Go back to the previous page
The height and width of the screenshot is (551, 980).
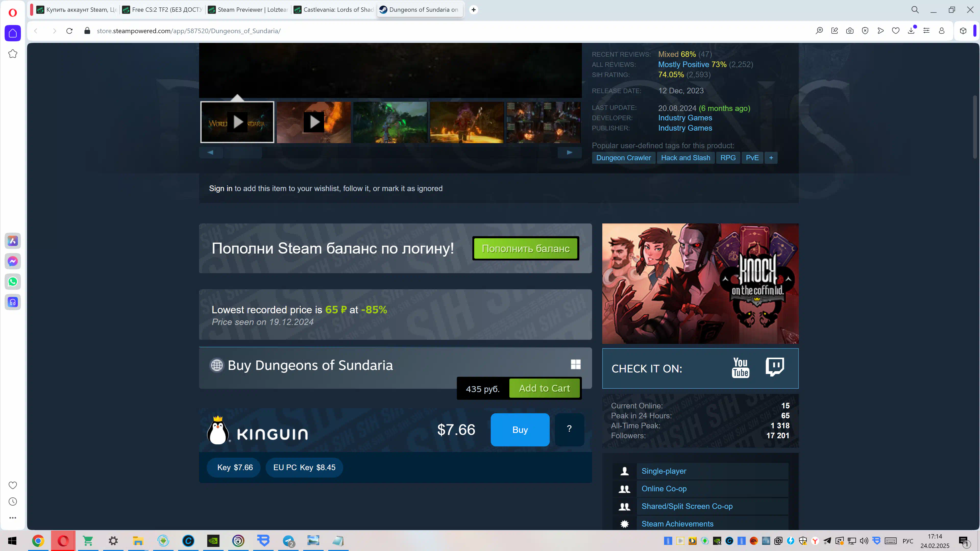[36, 31]
